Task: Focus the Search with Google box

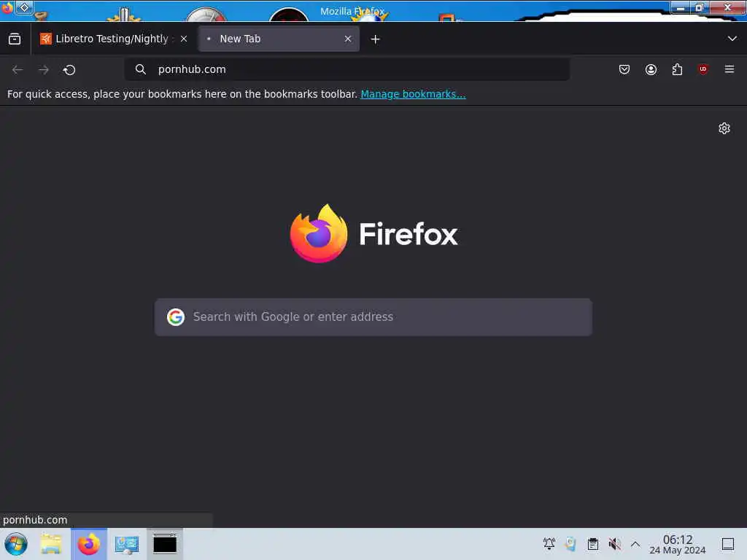Action: pos(373,317)
